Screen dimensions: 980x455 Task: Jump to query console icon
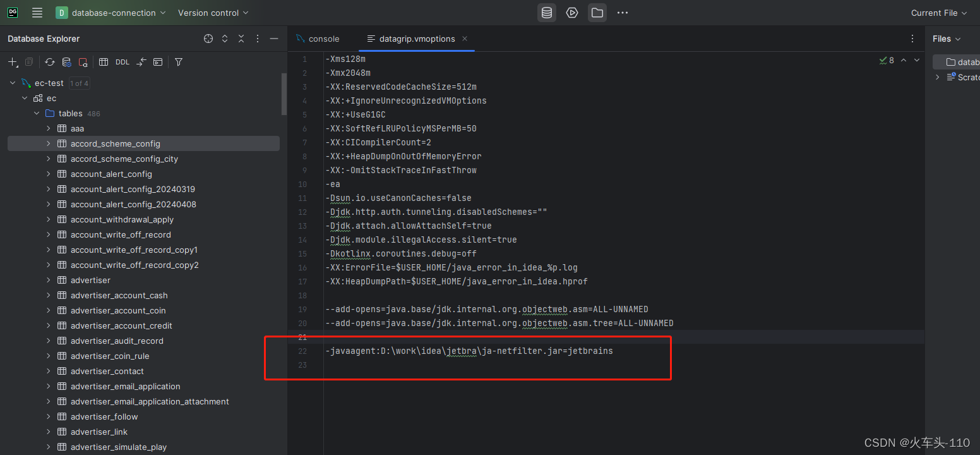[158, 62]
